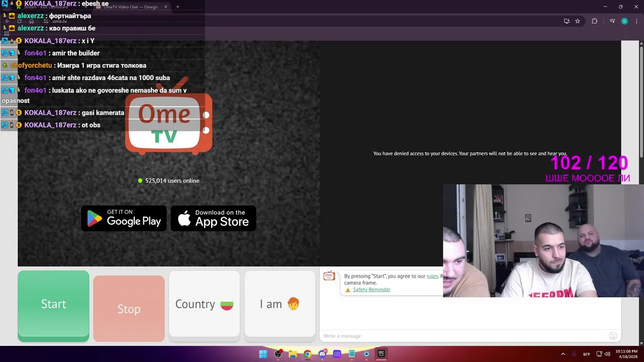Image resolution: width=644 pixels, height=362 pixels.
Task: Open the Chrome profile avatar
Action: click(x=624, y=21)
